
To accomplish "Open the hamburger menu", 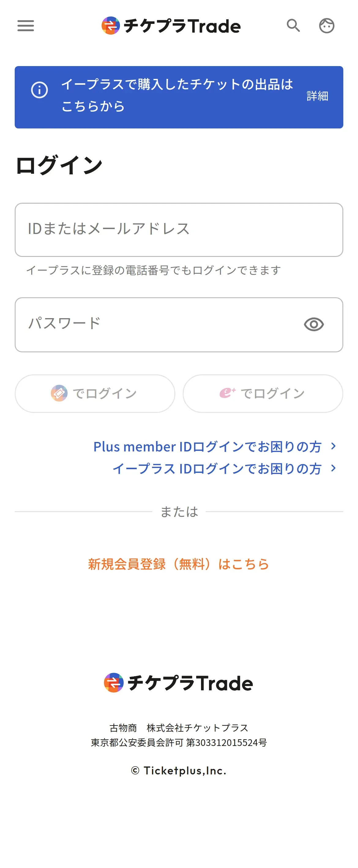I will pyautogui.click(x=26, y=26).
